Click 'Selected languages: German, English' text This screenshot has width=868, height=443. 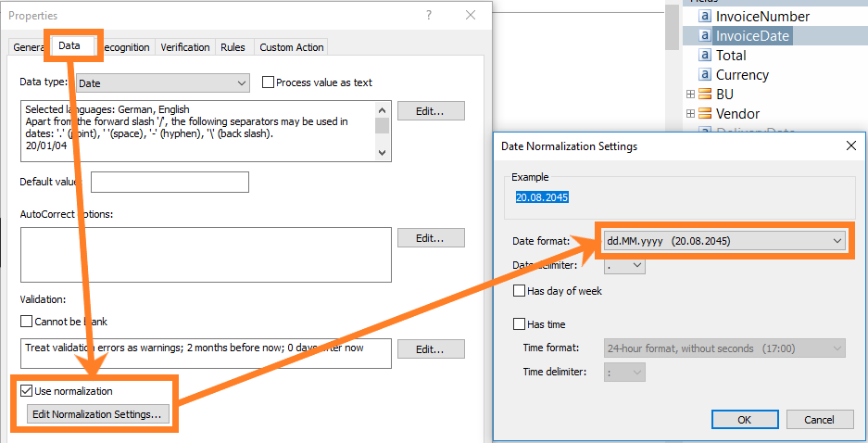tap(107, 109)
